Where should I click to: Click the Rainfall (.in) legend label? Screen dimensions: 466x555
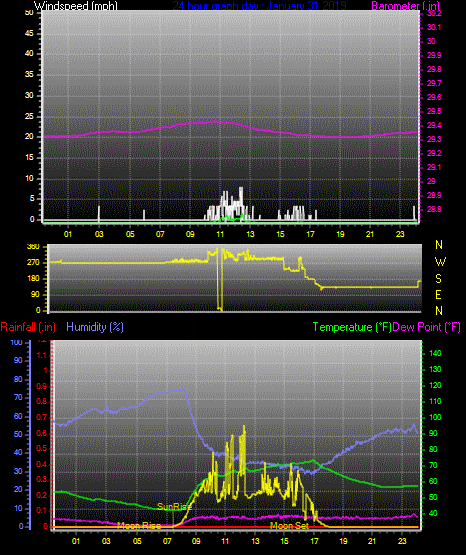tap(28, 327)
